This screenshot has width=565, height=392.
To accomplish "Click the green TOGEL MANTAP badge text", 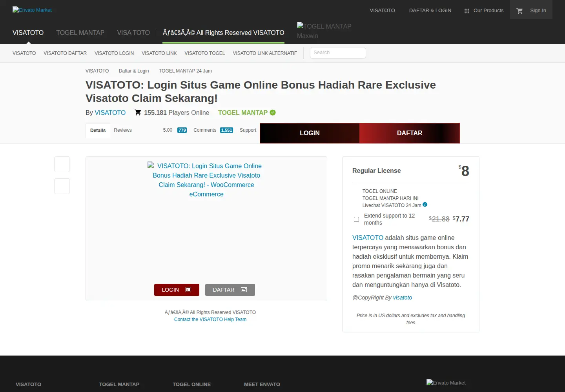I will click(x=243, y=113).
